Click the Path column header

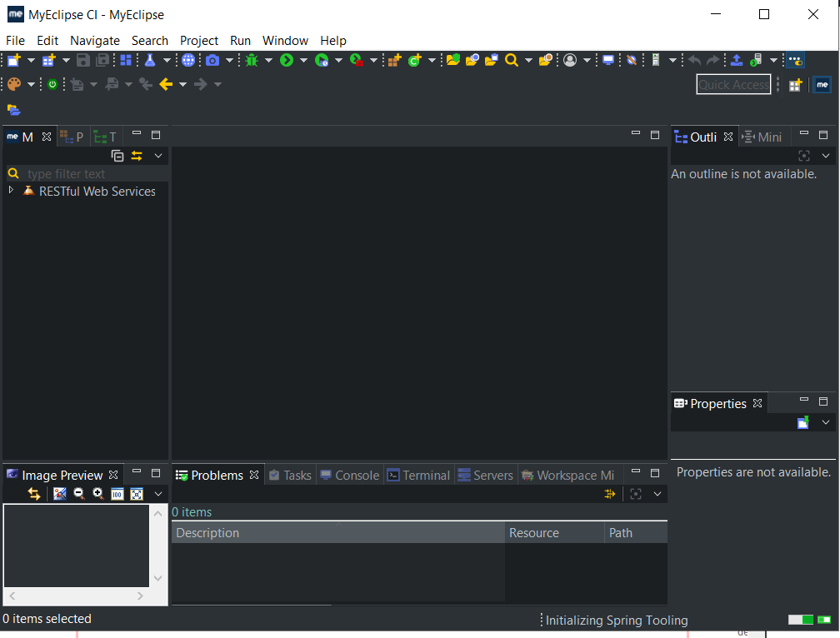636,533
